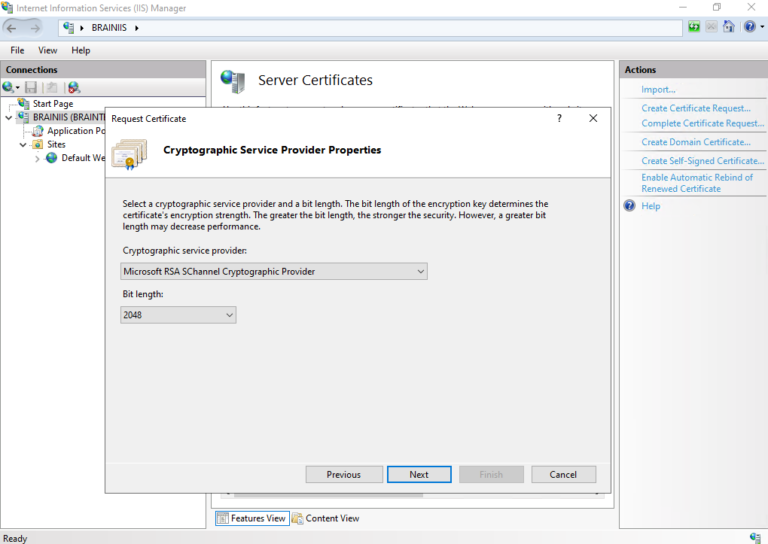This screenshot has width=768, height=544.
Task: Open the Home icon in the address toolbar
Action: click(x=729, y=26)
